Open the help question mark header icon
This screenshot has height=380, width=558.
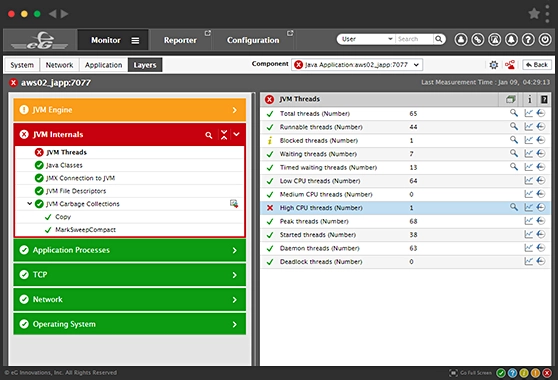(528, 39)
